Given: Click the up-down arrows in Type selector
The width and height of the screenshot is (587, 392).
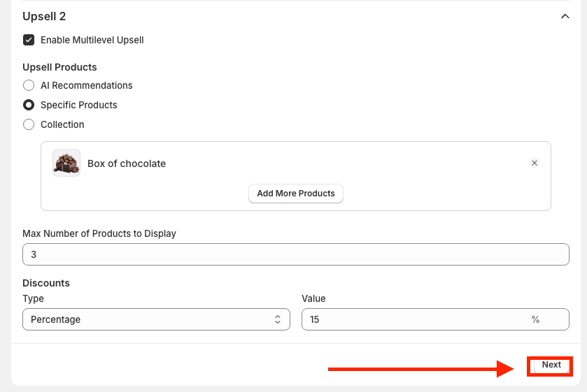Looking at the screenshot, I should [x=277, y=319].
